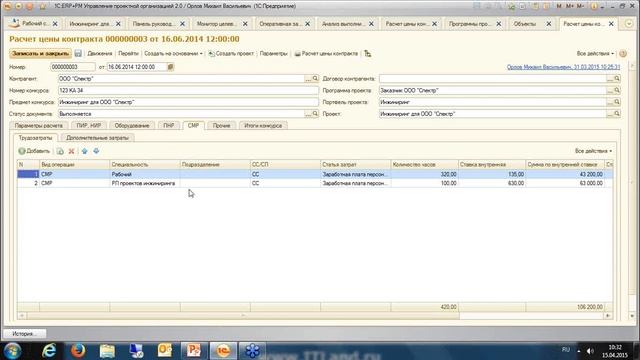Open help with the question mark icon

click(623, 53)
